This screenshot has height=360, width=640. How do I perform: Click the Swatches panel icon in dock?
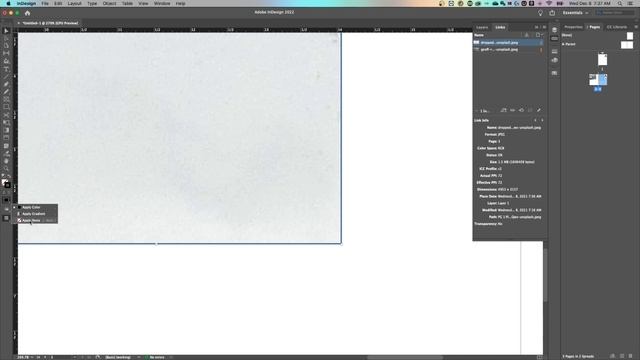click(x=554, y=73)
